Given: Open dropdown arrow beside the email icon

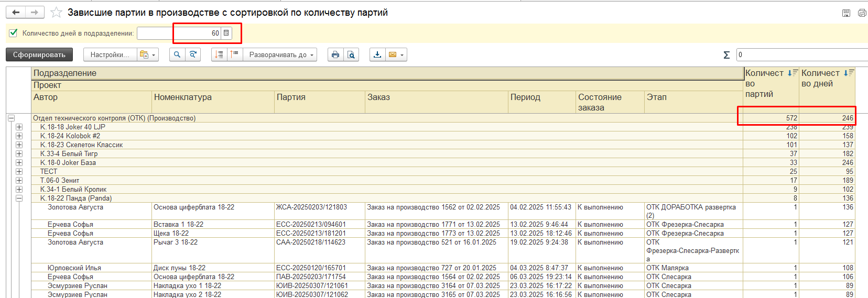Looking at the screenshot, I should (402, 54).
